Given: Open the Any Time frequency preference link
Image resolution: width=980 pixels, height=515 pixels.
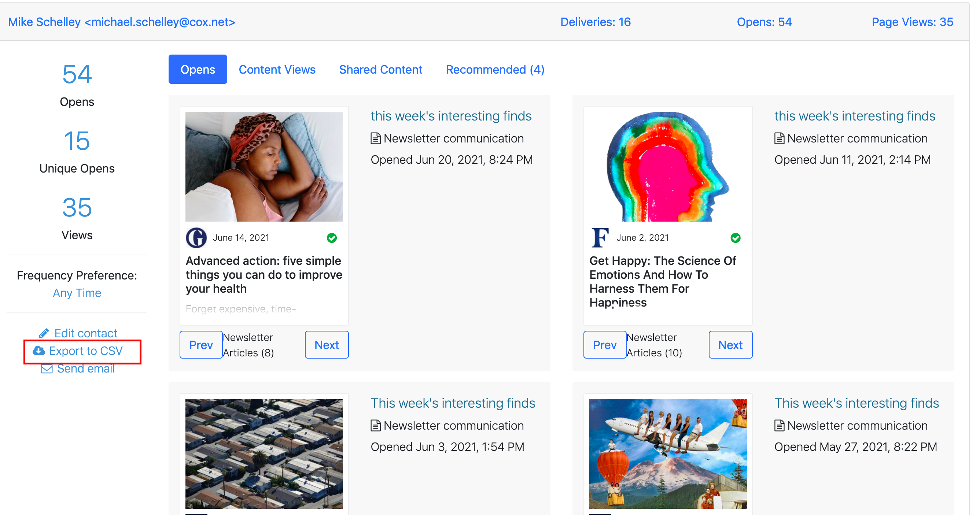Looking at the screenshot, I should [x=77, y=293].
